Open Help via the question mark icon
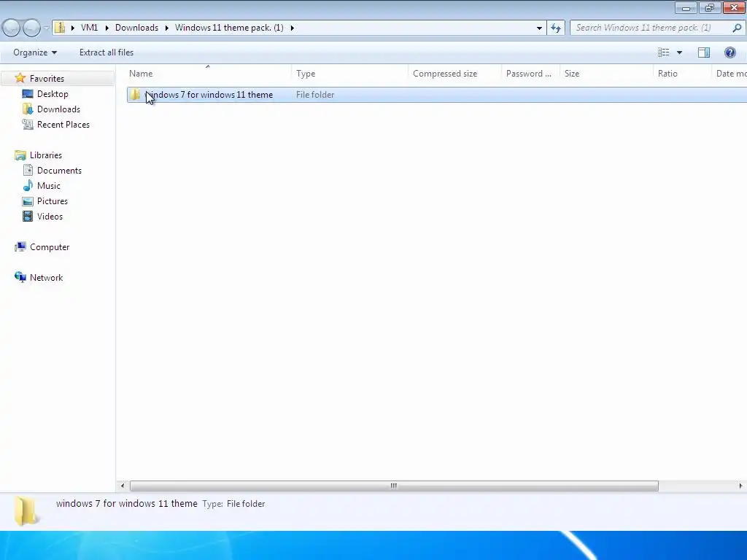747x560 pixels. (x=729, y=52)
